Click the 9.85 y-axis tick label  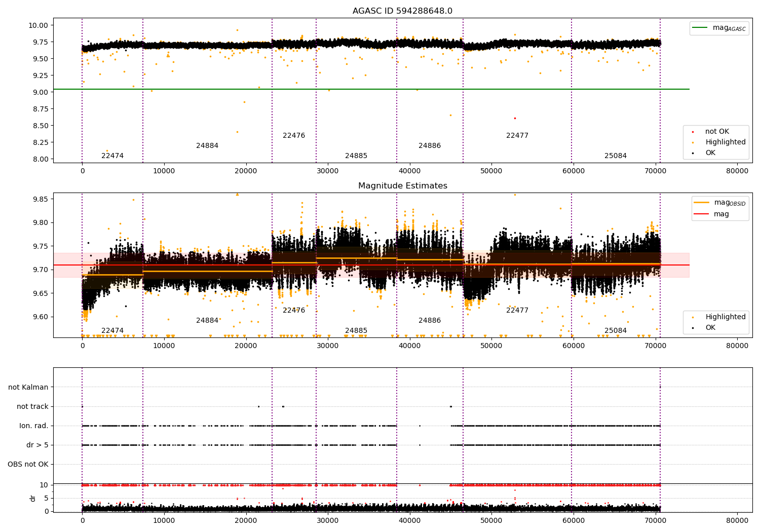[40, 199]
